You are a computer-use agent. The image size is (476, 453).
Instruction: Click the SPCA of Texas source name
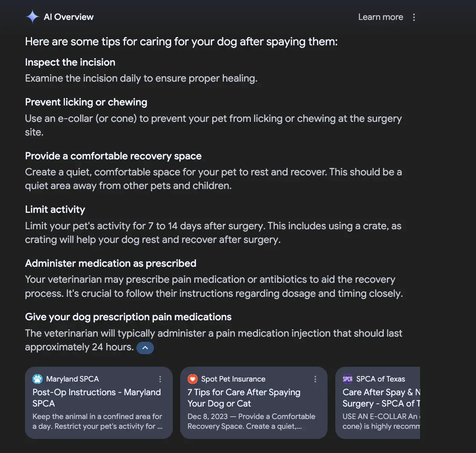tap(380, 379)
